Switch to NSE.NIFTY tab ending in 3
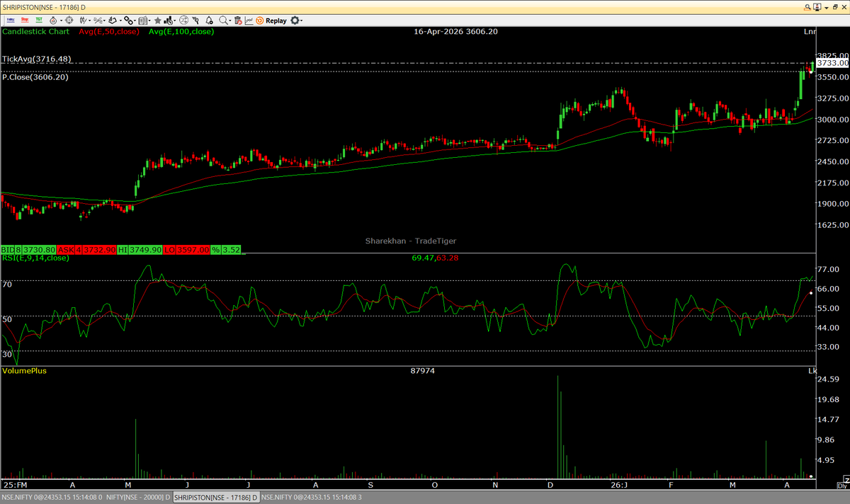This screenshot has width=850, height=504. pos(312,497)
